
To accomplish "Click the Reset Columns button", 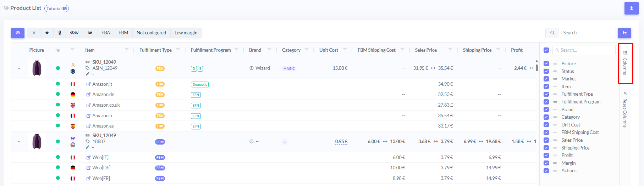I will click(x=625, y=110).
